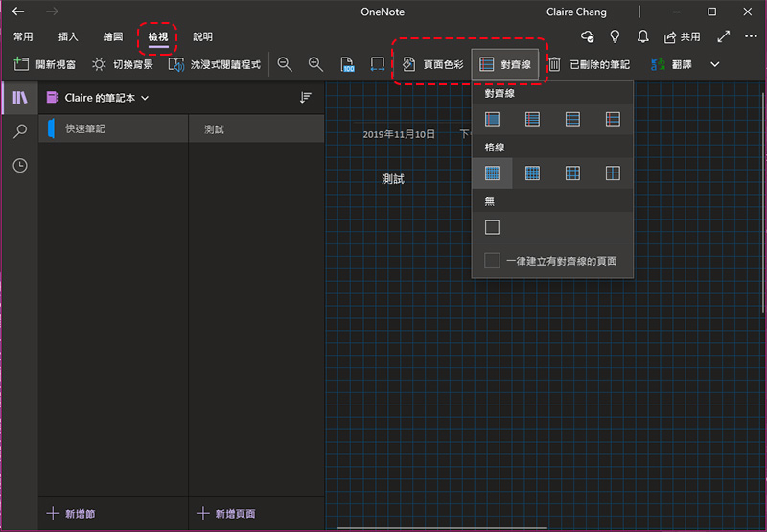Click 切換背景 button

(123, 64)
